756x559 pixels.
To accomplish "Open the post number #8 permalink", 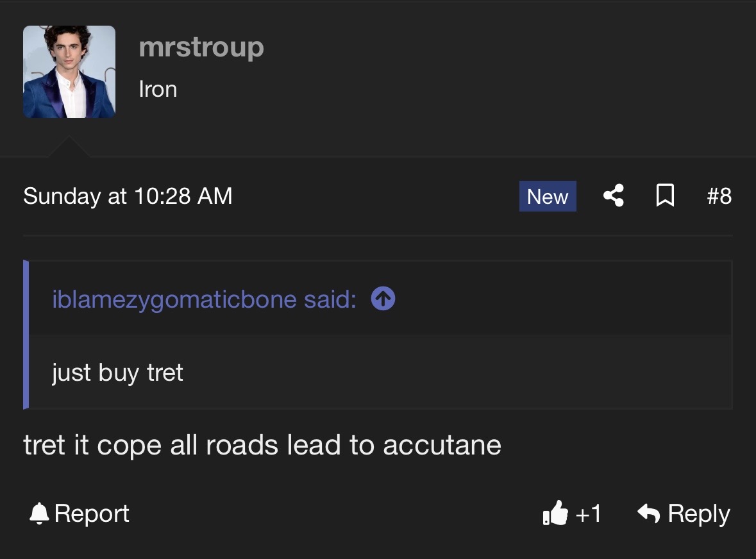I will (719, 196).
